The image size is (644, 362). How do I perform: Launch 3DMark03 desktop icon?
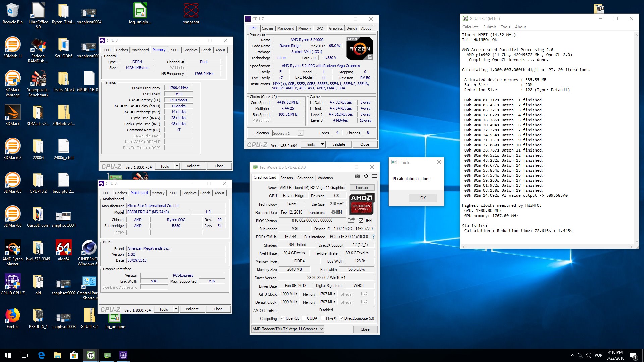coord(12,149)
